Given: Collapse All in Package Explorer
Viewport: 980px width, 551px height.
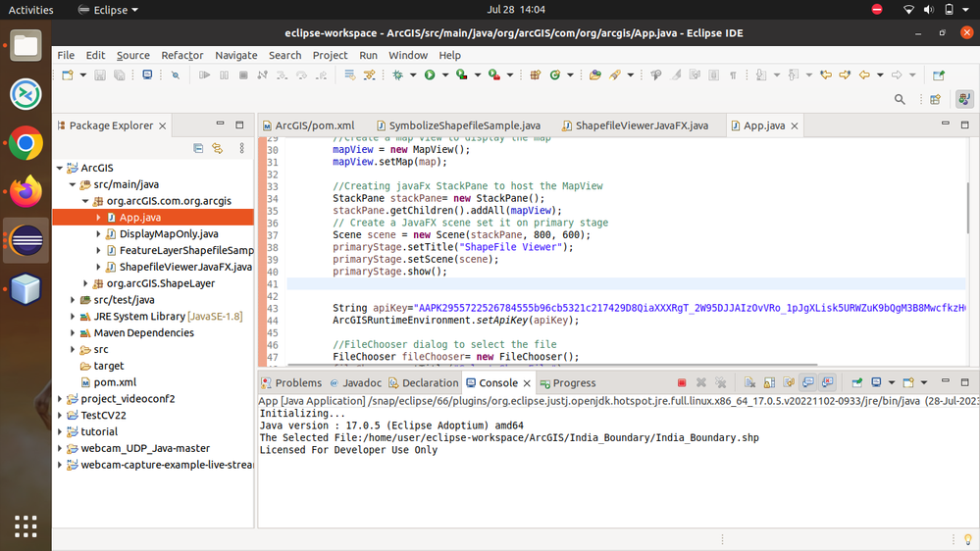Looking at the screenshot, I should 198,148.
